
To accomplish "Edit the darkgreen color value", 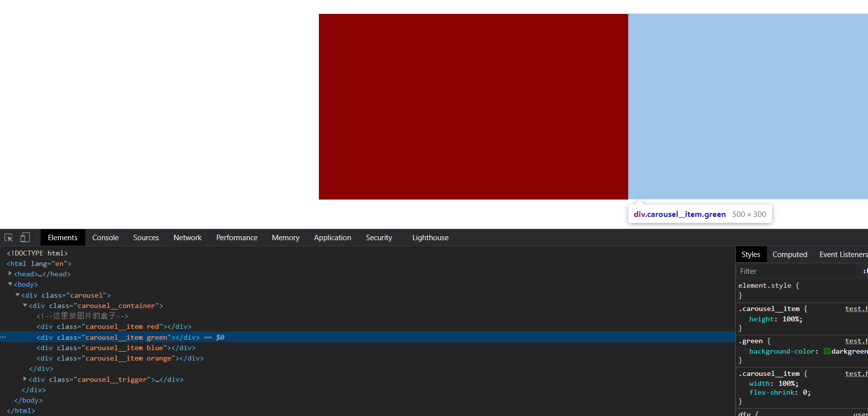I will coord(850,351).
